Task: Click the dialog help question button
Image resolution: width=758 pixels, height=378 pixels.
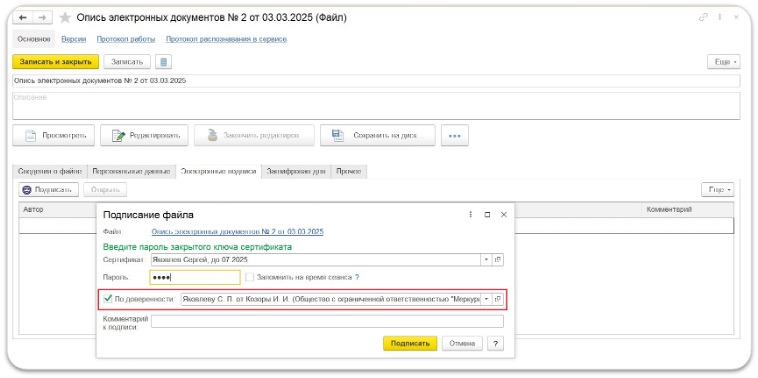Action: tap(495, 344)
